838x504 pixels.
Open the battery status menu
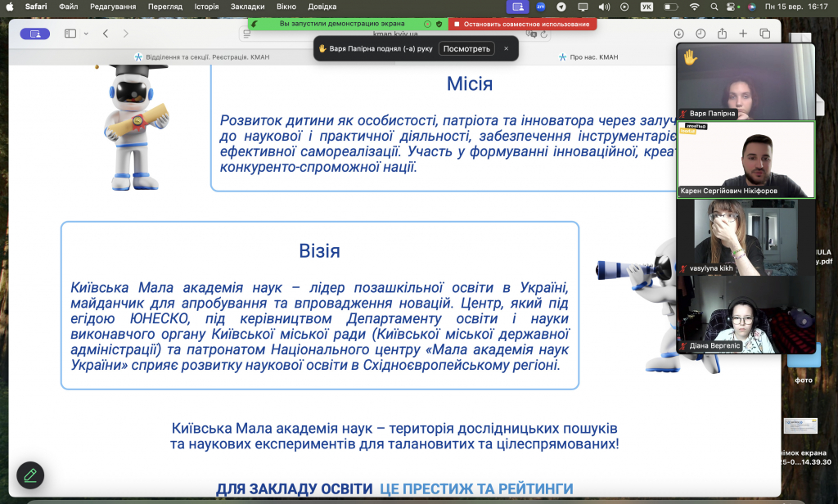(671, 7)
